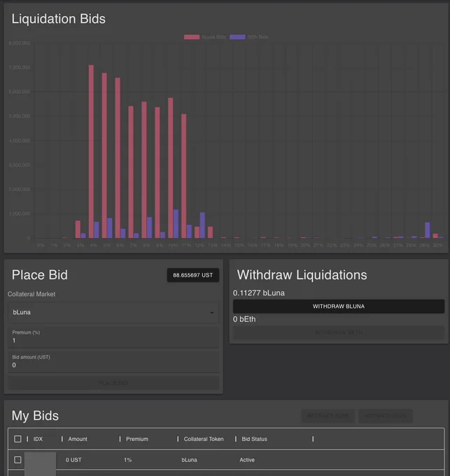Click the 88.655697 UST balance button

point(193,275)
